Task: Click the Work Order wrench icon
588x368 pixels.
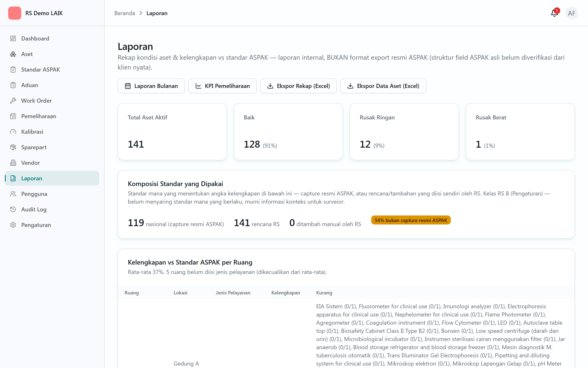Action: coord(13,101)
